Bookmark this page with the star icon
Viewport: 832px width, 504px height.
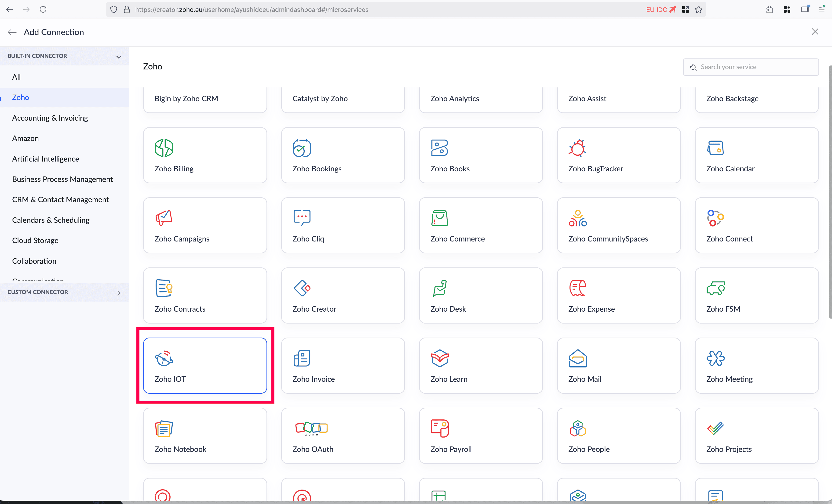point(699,9)
